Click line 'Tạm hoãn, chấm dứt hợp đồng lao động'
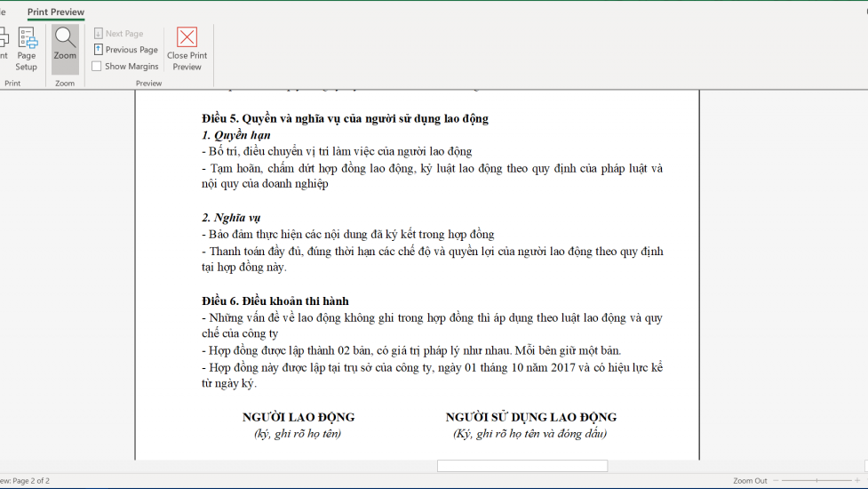The height and width of the screenshot is (489, 868). tap(432, 176)
